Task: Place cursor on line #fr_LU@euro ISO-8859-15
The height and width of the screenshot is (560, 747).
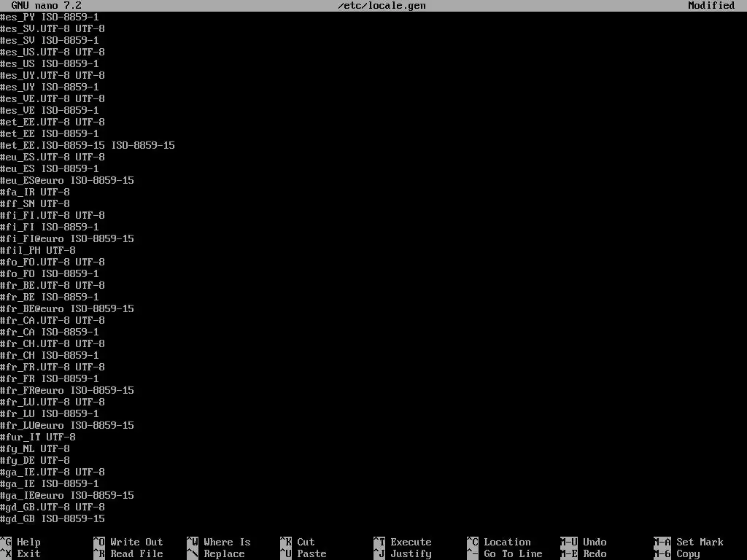Action: click(x=67, y=425)
